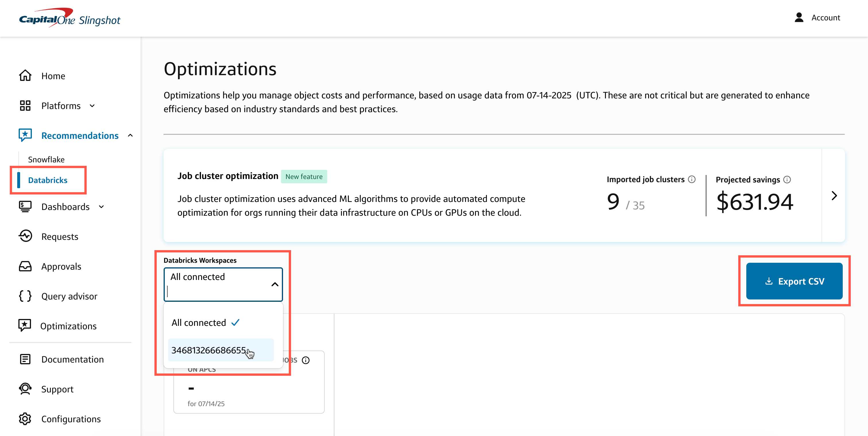868x436 pixels.
Task: Click the Recommendations star-bubble icon
Action: (x=25, y=135)
